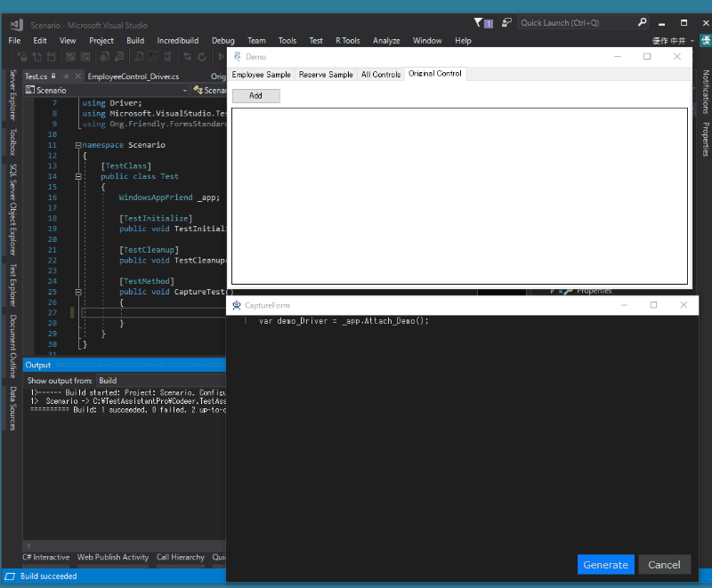The width and height of the screenshot is (712, 588).
Task: Open the File menu
Action: pyautogui.click(x=14, y=41)
